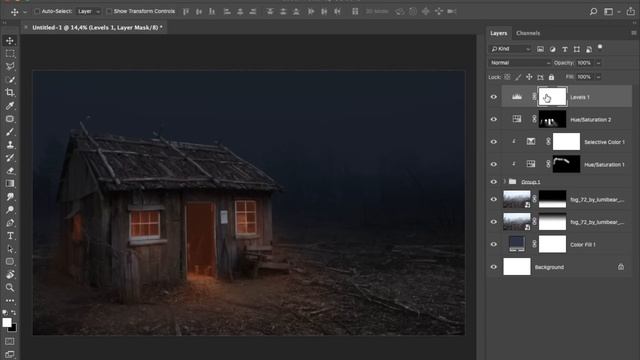
Task: Select the Untitled-1 document tab
Action: point(97,27)
